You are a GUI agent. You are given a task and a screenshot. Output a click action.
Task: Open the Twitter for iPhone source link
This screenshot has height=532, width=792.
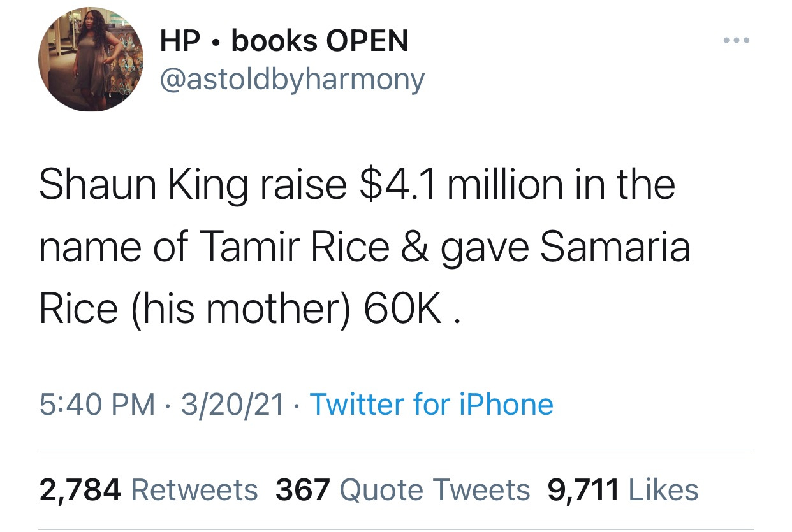(x=431, y=405)
